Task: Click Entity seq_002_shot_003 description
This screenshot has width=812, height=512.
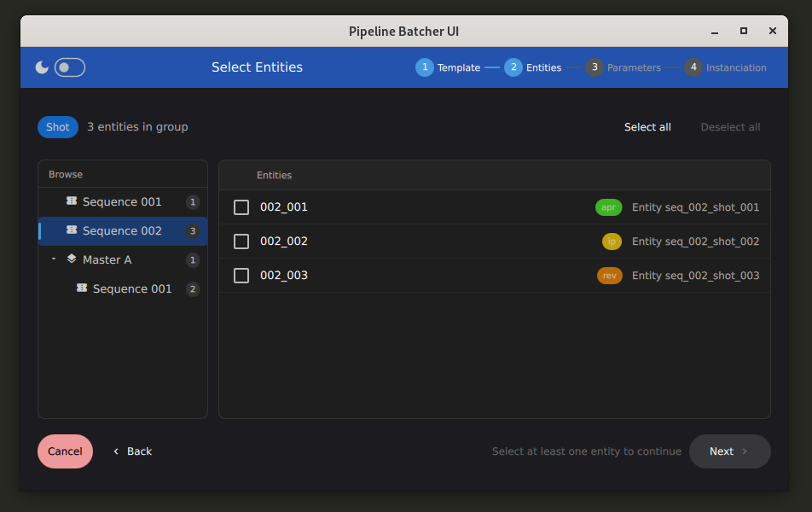Action: coord(695,276)
